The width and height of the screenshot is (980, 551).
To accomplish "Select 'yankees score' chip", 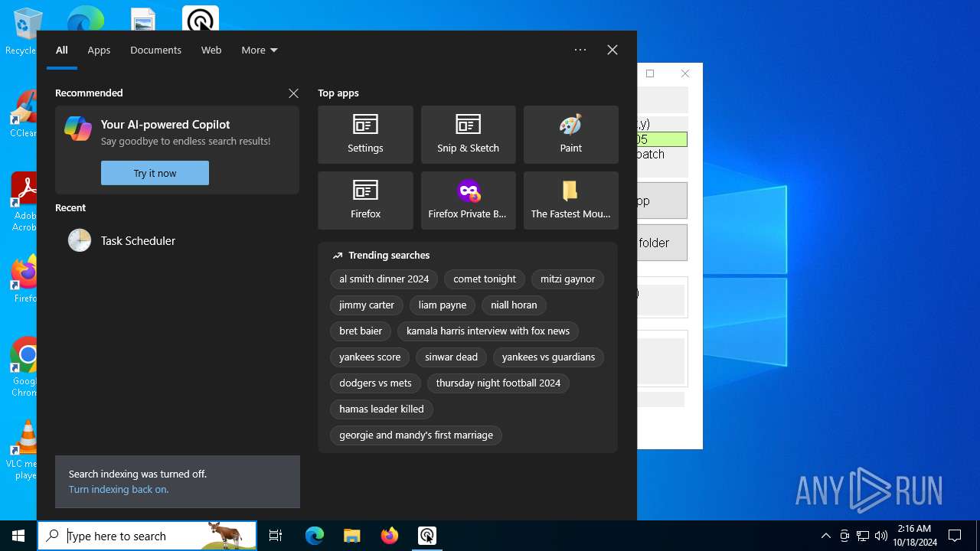I will [370, 357].
